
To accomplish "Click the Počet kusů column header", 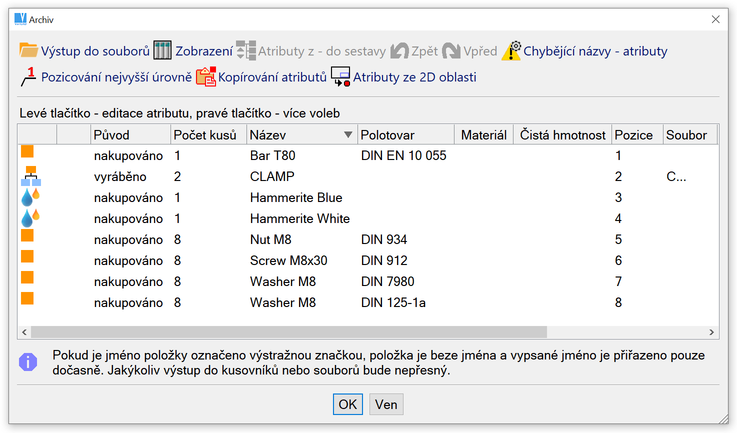I will click(x=206, y=135).
